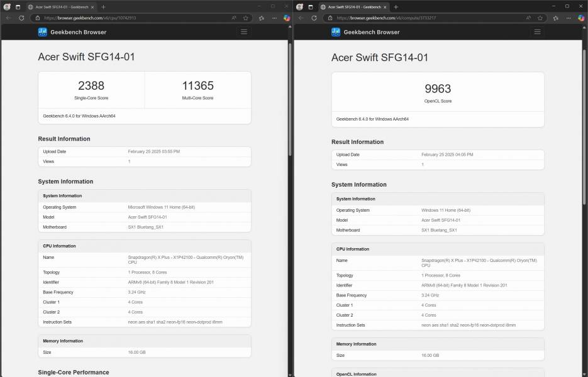Viewport: 588px width, 377px height.
Task: Add a new tab in the left window
Action: pyautogui.click(x=103, y=7)
